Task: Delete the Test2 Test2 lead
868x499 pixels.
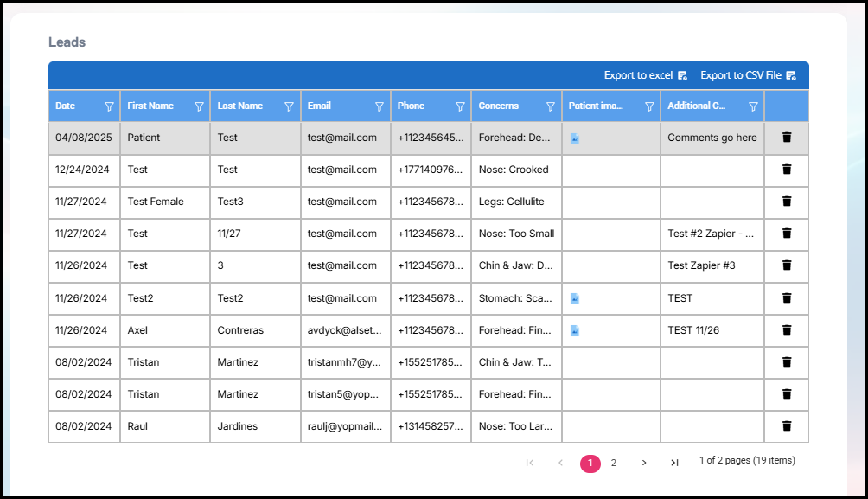Action: point(787,298)
